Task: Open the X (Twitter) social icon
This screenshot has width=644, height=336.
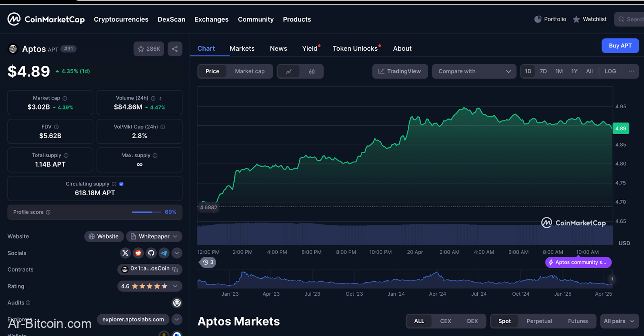Action: tap(126, 253)
